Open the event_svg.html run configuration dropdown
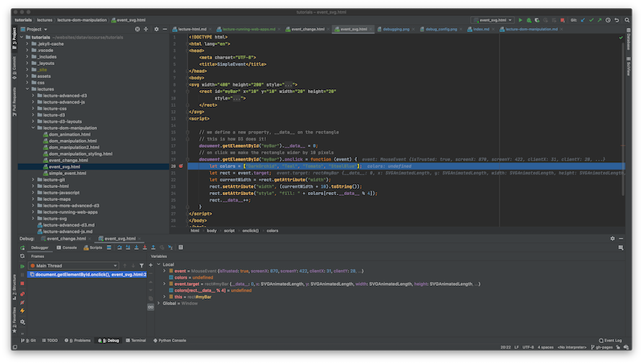 click(493, 20)
